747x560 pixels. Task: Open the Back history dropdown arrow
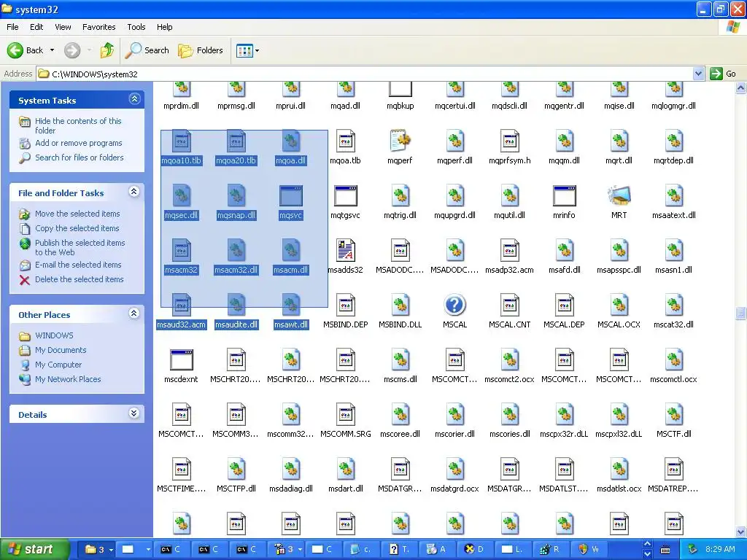click(52, 50)
